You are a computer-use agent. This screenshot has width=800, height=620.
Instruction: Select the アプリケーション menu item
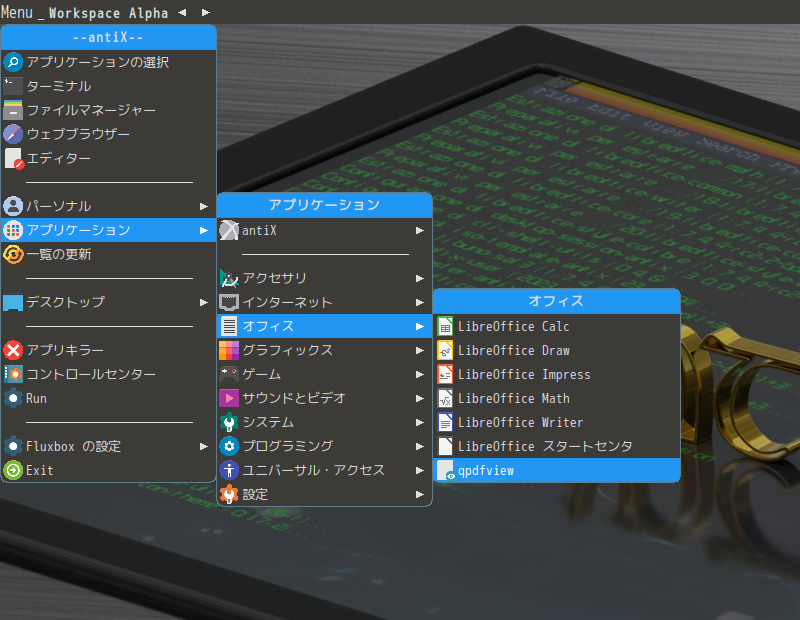point(109,230)
